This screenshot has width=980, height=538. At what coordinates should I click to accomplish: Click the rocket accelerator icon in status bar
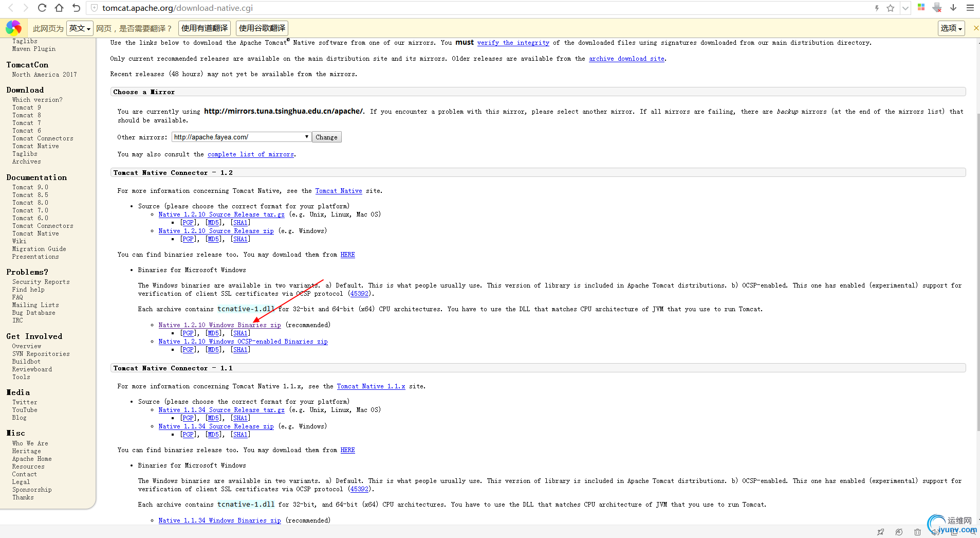(x=881, y=532)
